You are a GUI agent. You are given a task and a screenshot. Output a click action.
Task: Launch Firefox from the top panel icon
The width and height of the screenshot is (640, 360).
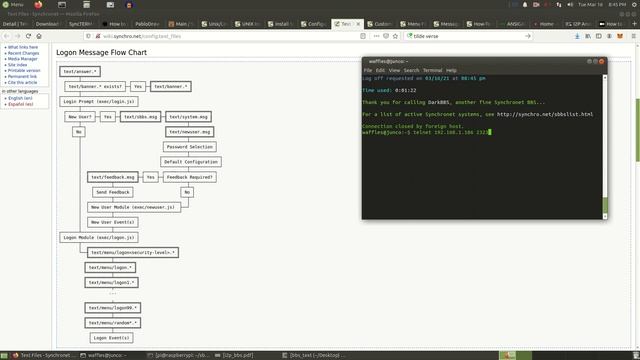[x=38, y=4]
